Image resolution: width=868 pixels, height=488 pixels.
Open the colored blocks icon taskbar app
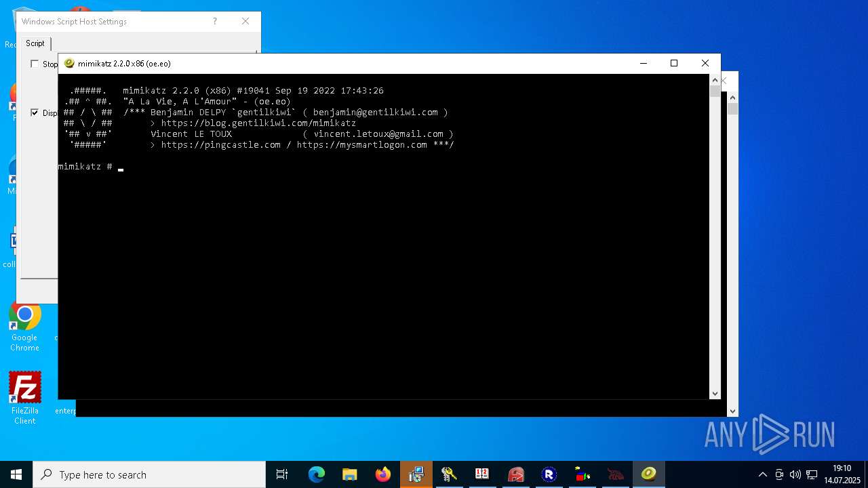(582, 474)
